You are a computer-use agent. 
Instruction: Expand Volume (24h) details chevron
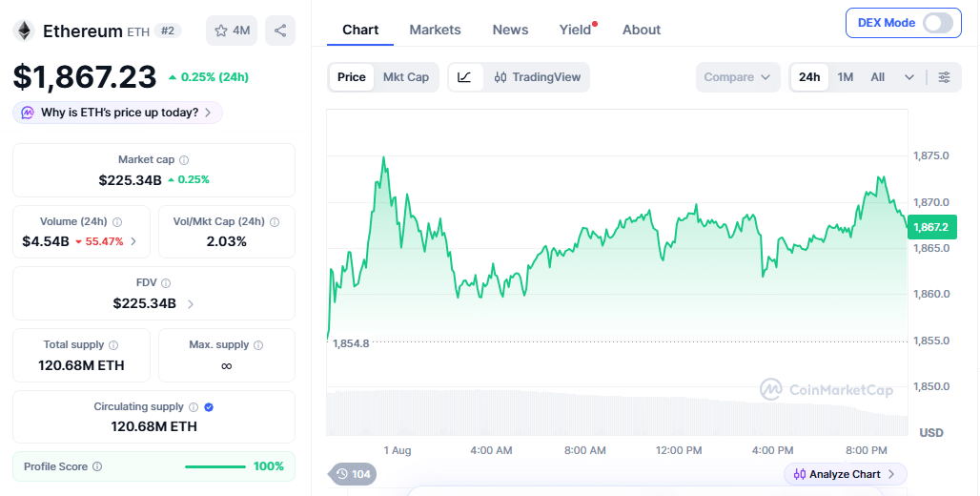133,241
